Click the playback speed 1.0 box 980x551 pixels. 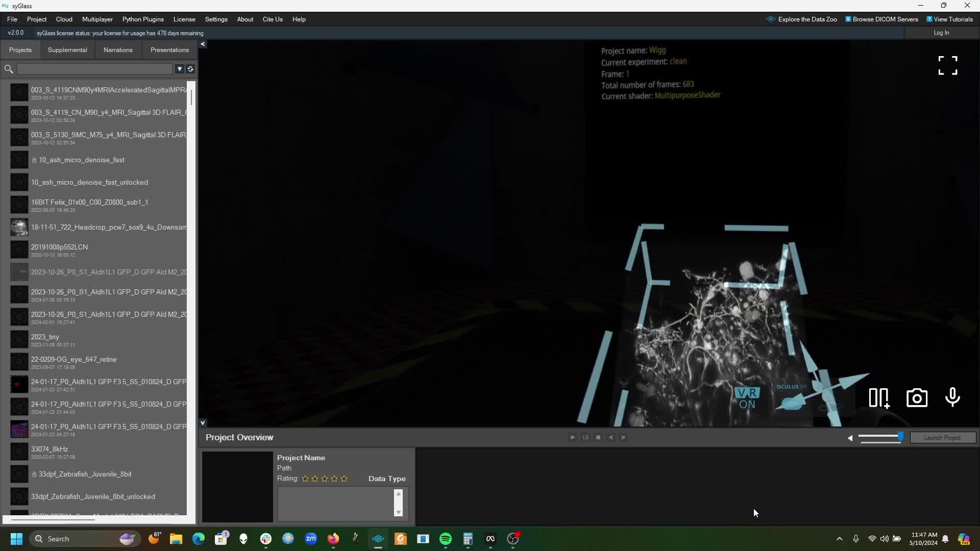pyautogui.click(x=585, y=437)
